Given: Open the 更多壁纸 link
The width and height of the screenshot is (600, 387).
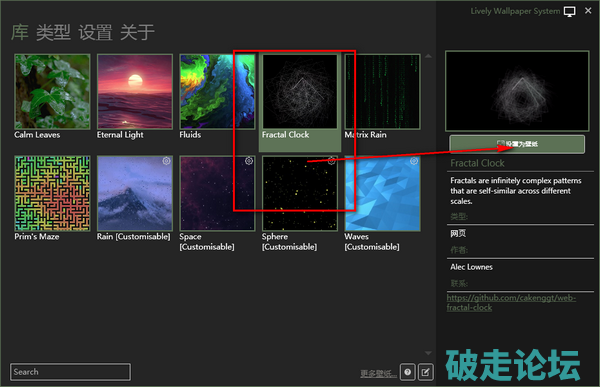Looking at the screenshot, I should click(x=378, y=373).
